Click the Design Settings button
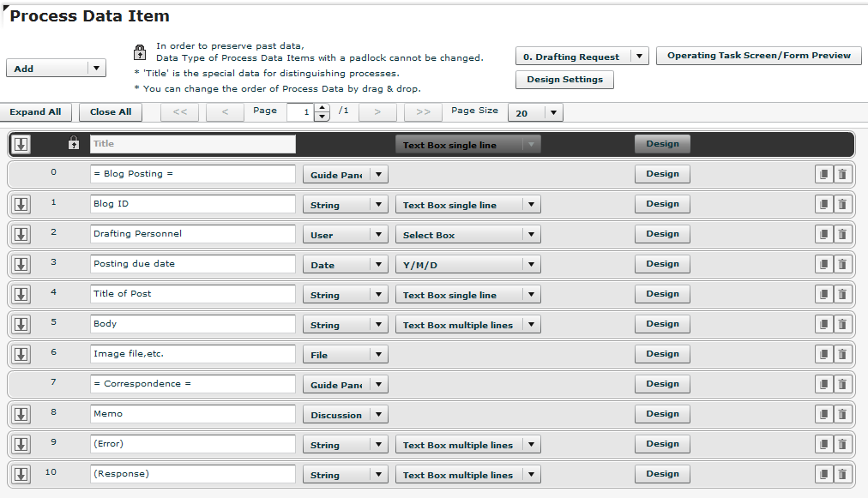868x498 pixels. click(564, 80)
